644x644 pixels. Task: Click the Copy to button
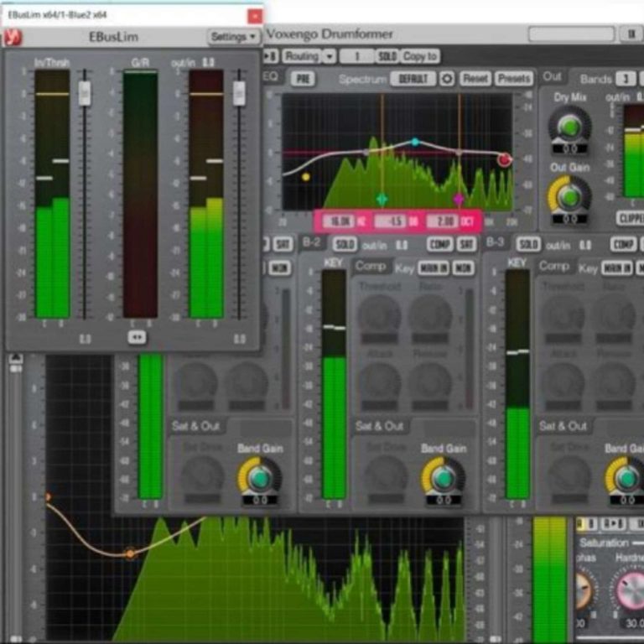[x=420, y=56]
